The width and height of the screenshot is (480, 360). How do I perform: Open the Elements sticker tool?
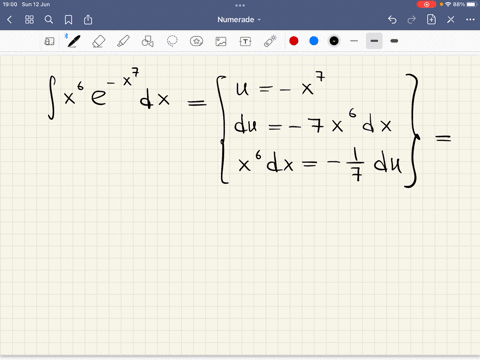coord(196,41)
